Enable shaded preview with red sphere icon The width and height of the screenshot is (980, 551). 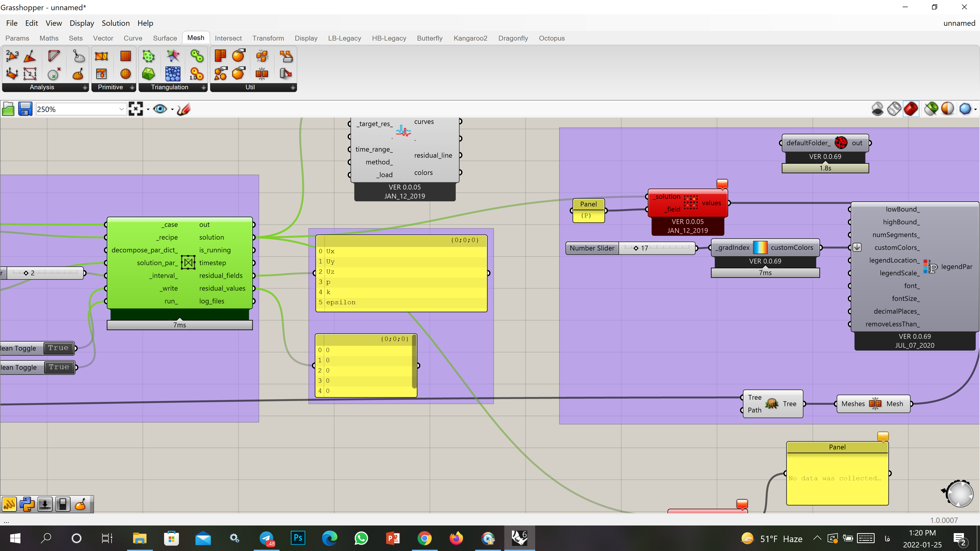click(911, 109)
